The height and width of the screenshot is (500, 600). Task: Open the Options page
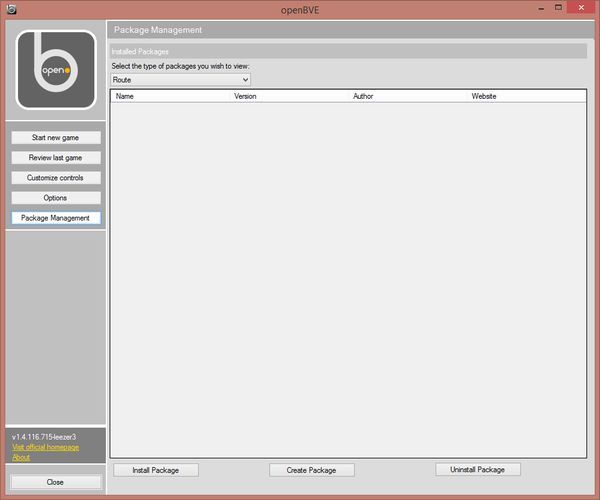click(x=56, y=198)
